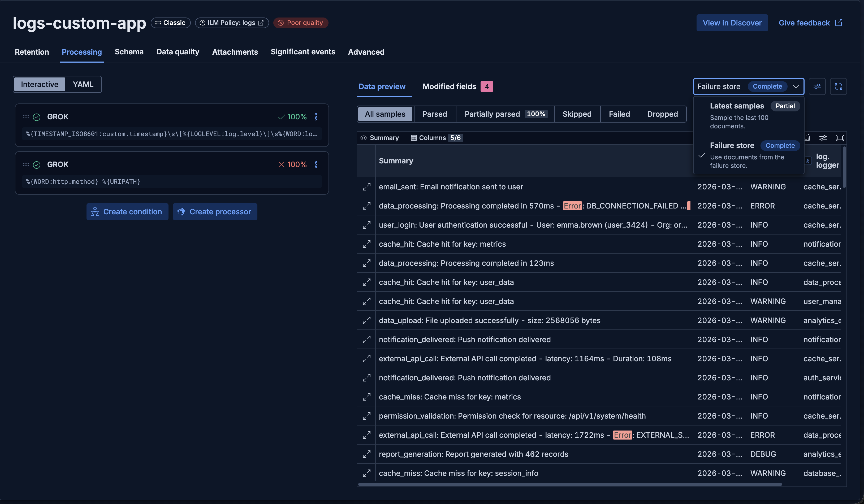
Task: Open the Significant events tab
Action: click(303, 52)
